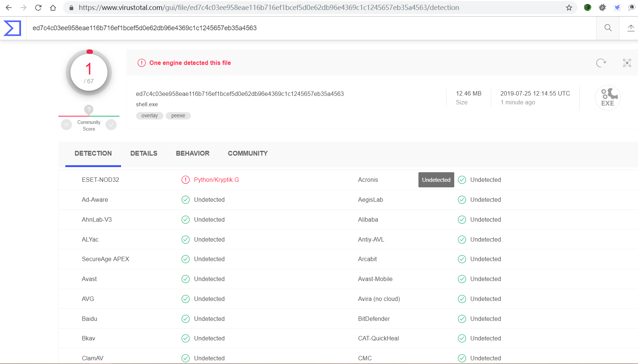The width and height of the screenshot is (638, 364).
Task: Click the browser back arrow
Action: (x=8, y=7)
